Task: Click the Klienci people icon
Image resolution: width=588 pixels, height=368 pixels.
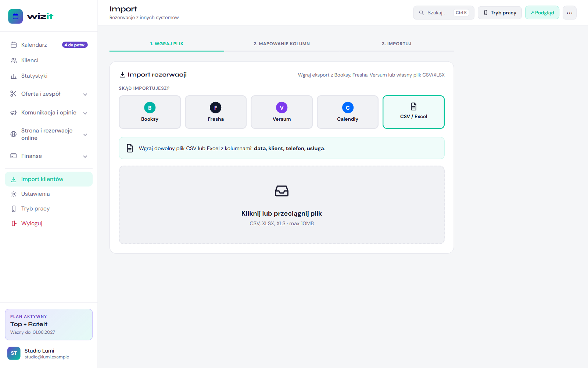Action: [x=14, y=60]
